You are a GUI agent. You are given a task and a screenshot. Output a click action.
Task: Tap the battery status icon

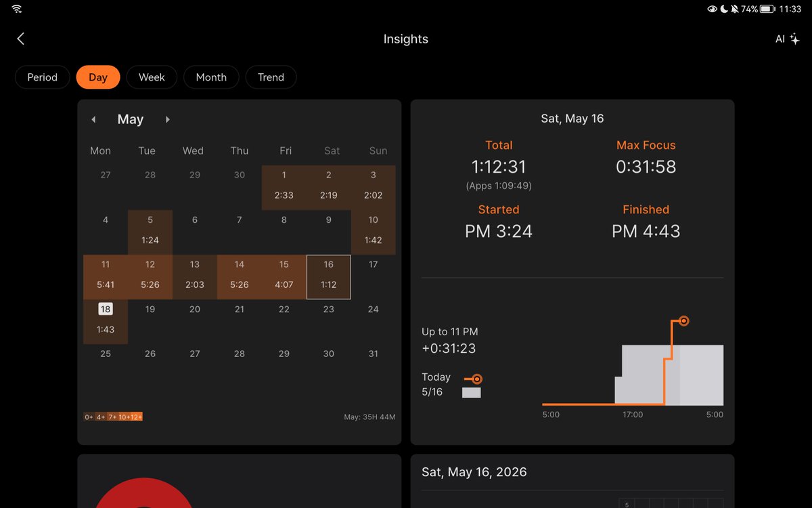point(767,9)
